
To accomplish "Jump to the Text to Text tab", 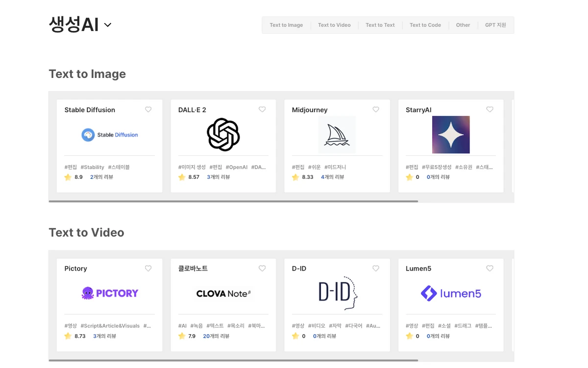I will (x=380, y=25).
